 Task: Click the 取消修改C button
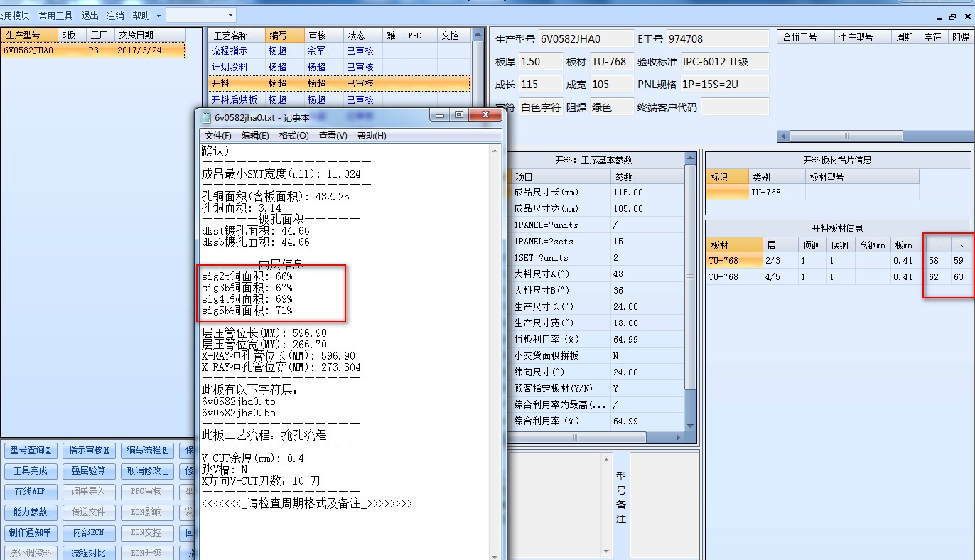pyautogui.click(x=146, y=471)
